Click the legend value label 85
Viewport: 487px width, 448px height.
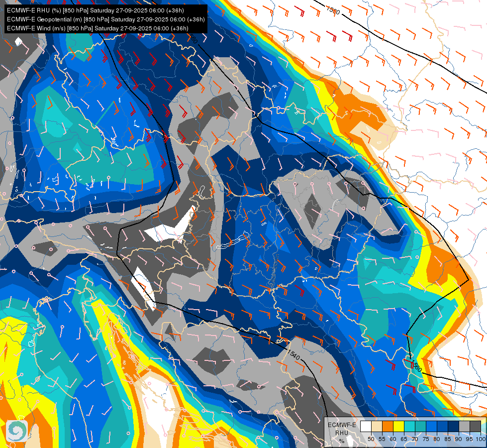click(x=448, y=439)
